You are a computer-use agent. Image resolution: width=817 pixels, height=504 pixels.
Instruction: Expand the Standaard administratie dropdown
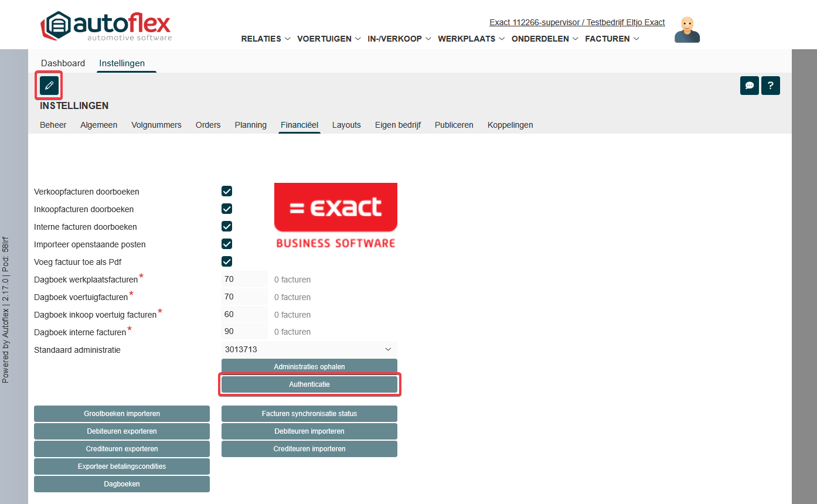pyautogui.click(x=309, y=349)
